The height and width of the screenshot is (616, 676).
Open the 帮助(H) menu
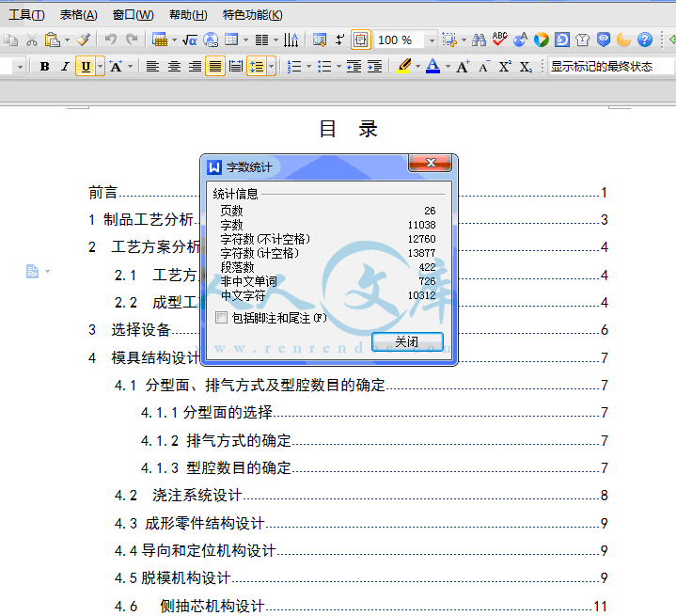188,15
